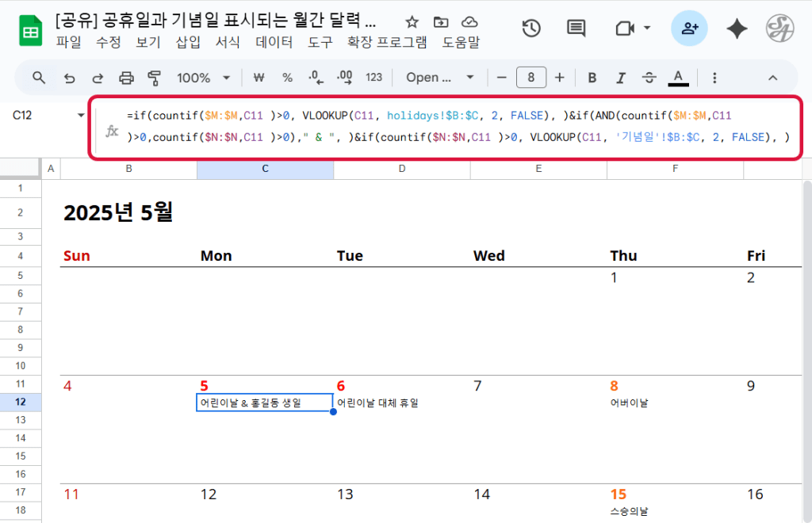Screen dimensions: 812x523
Task: Click the search menus magnifier icon
Action: (x=39, y=78)
